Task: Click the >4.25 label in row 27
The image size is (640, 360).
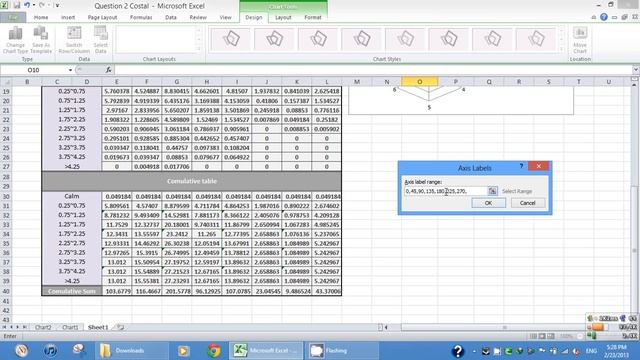Action: [x=72, y=167]
